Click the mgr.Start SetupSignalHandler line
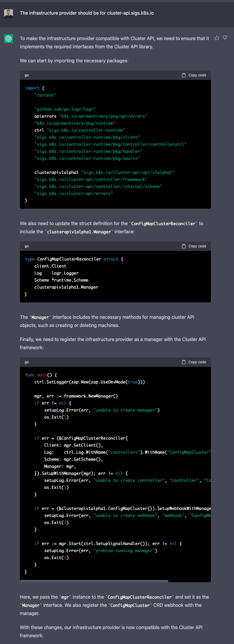 108,544
